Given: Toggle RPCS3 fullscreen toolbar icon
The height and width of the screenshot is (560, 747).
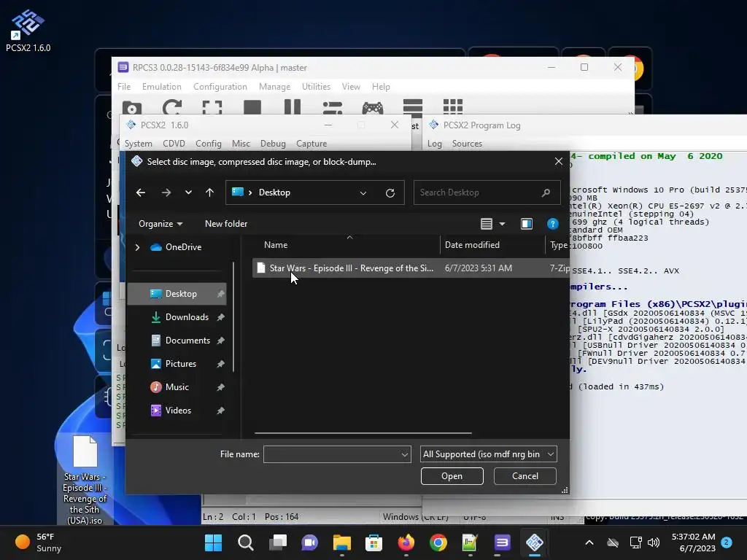Looking at the screenshot, I should click(x=212, y=107).
